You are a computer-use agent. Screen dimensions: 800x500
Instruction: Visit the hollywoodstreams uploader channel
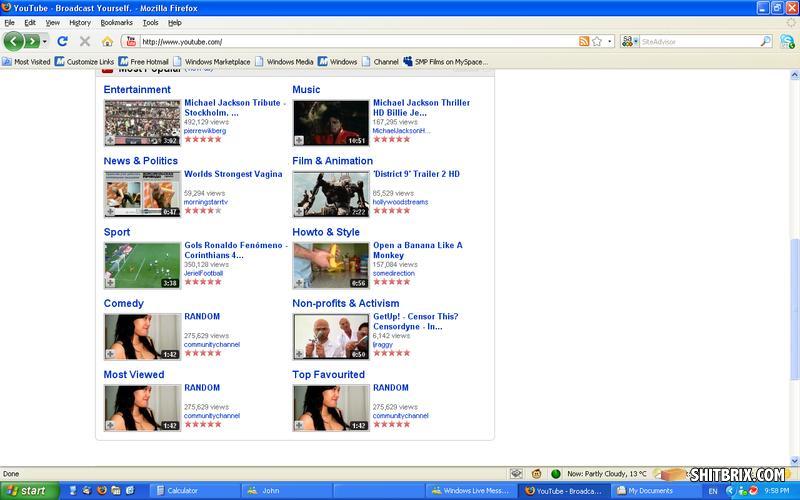pyautogui.click(x=400, y=202)
